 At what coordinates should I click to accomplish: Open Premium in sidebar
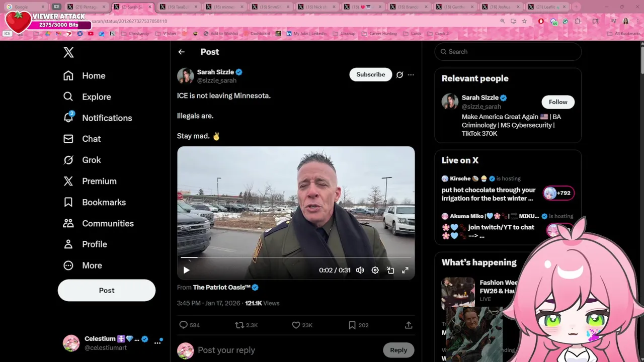coord(90,181)
